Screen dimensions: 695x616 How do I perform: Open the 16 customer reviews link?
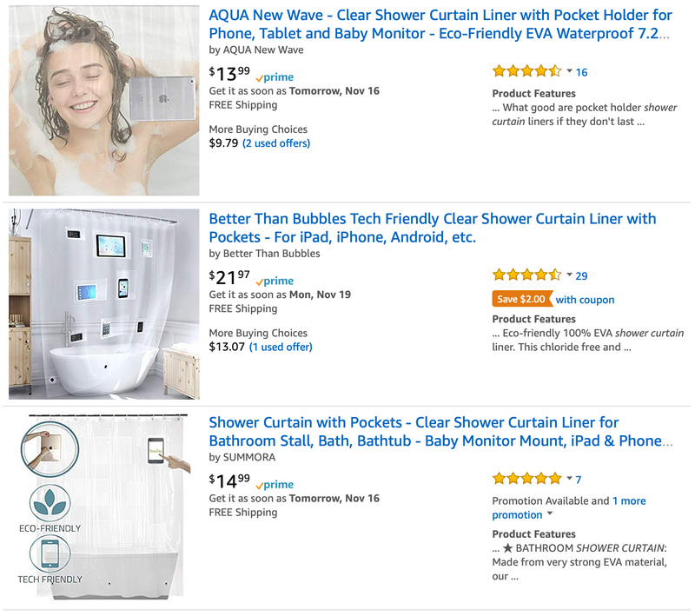pos(581,72)
